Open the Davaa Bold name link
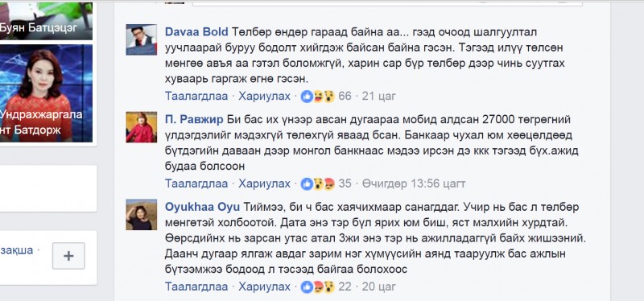The height and width of the screenshot is (301, 644). [196, 31]
